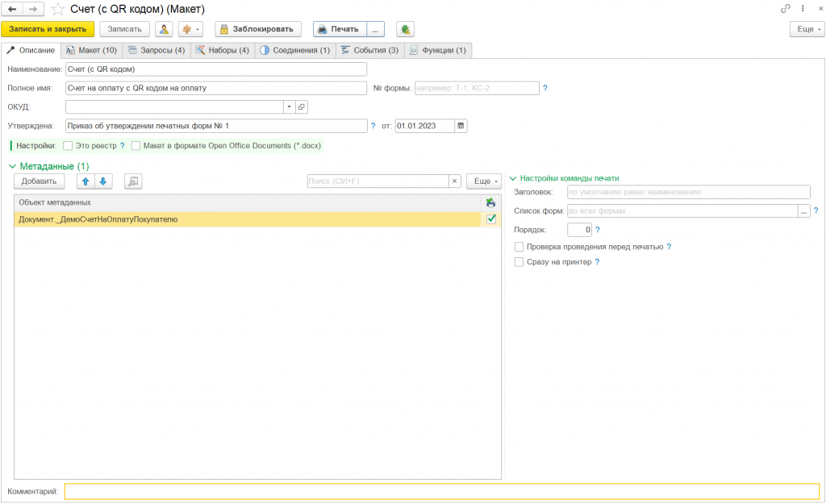Click into the ОКУД input field
Image resolution: width=826 pixels, height=504 pixels.
[x=174, y=107]
